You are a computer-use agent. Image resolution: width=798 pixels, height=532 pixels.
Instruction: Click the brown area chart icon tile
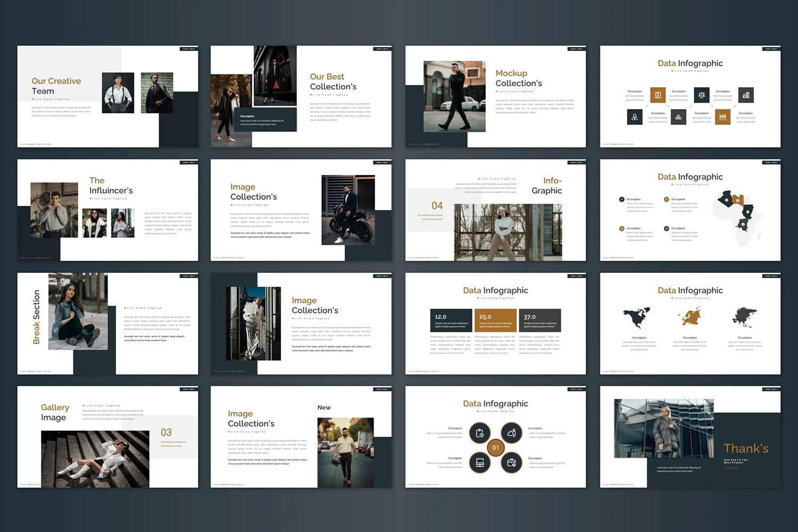(722, 117)
